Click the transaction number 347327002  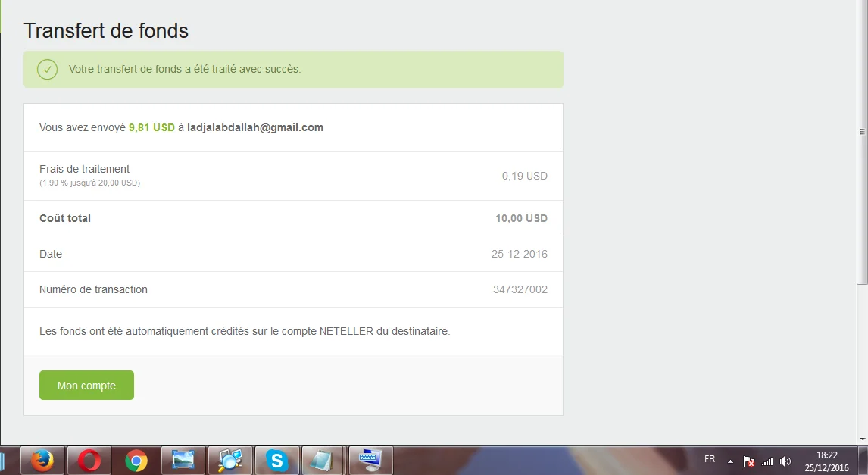point(520,289)
